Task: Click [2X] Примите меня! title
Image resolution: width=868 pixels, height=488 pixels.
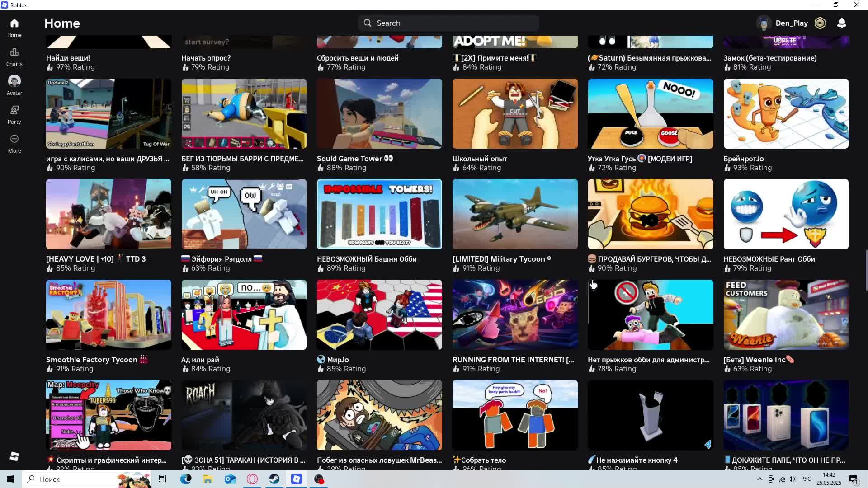Action: pyautogui.click(x=495, y=58)
